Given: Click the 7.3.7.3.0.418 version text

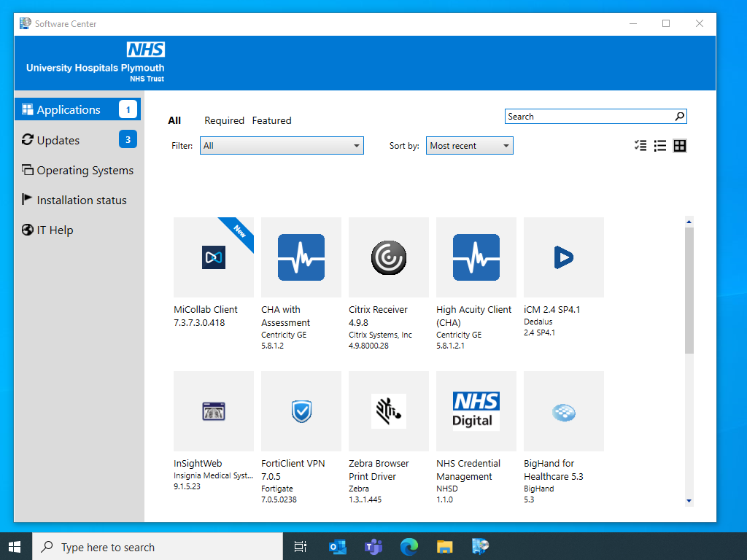Looking at the screenshot, I should click(x=199, y=322).
